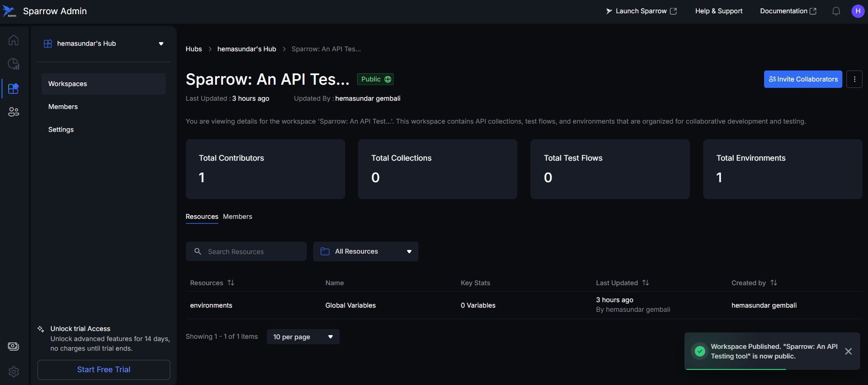Image resolution: width=868 pixels, height=385 pixels.
Task: Open the users group sidebar icon
Action: (x=13, y=112)
